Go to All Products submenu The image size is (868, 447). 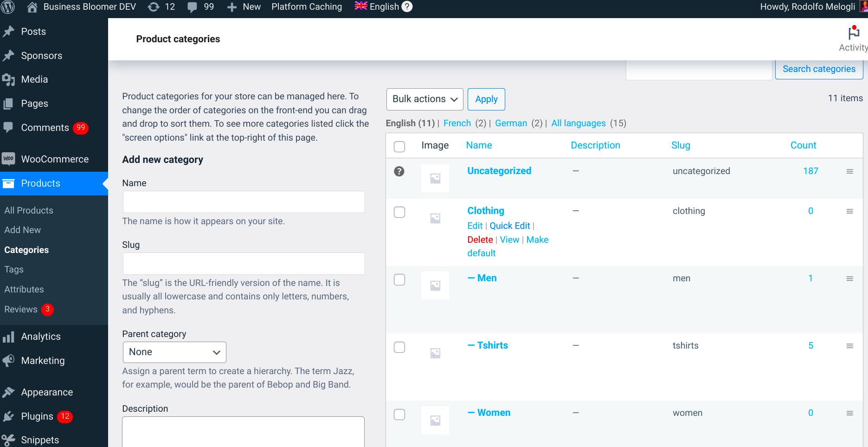[29, 210]
